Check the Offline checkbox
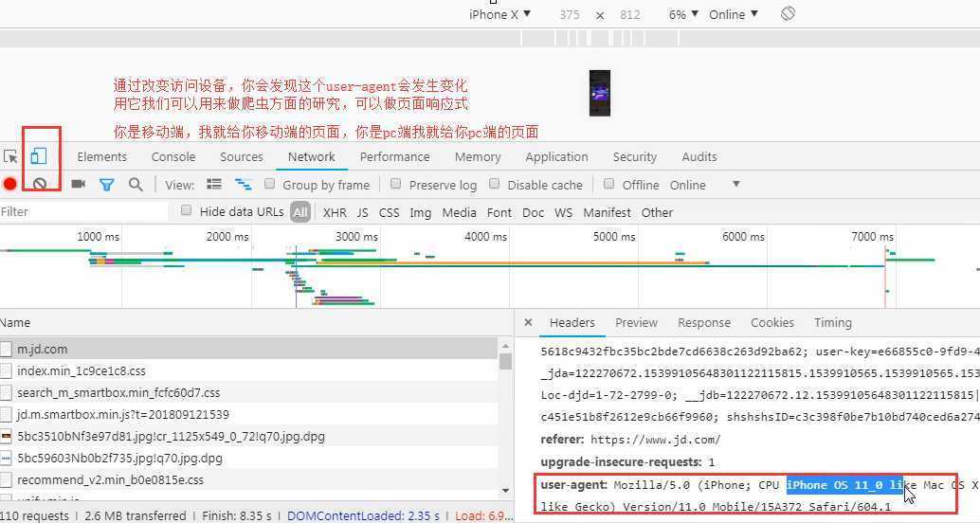The image size is (980, 523). click(608, 184)
